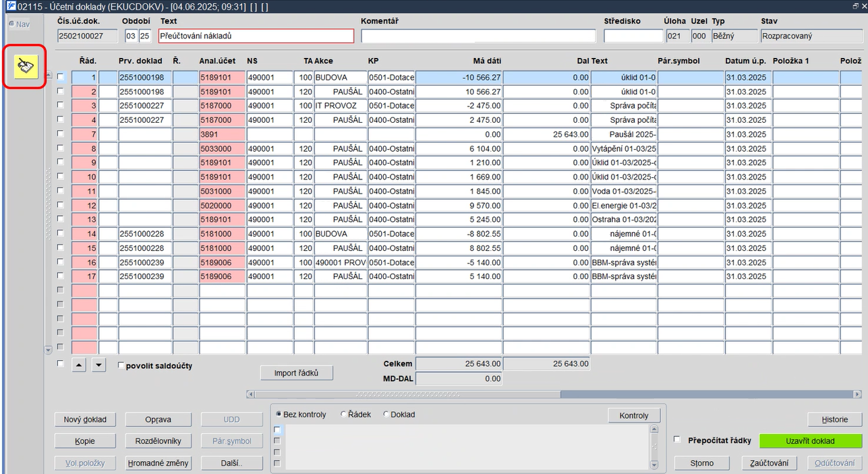Click the header Text field Přeúčtování nákladů
Screen dimensions: 868x474
coord(256,36)
